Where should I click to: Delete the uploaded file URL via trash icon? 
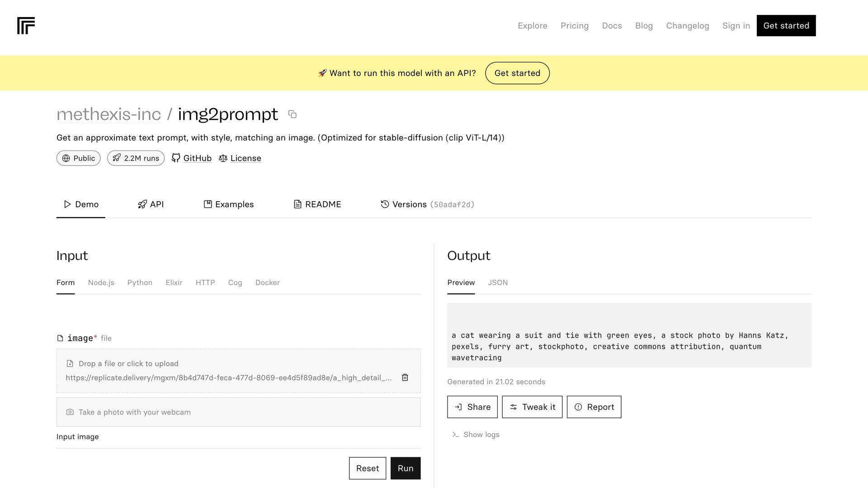click(x=405, y=377)
